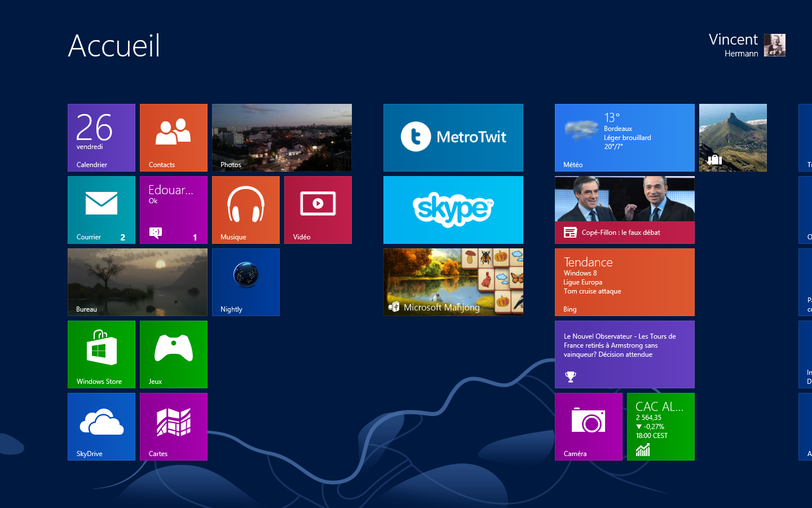Image resolution: width=812 pixels, height=508 pixels.
Task: Open the SkyDrive cloud tile
Action: [101, 427]
